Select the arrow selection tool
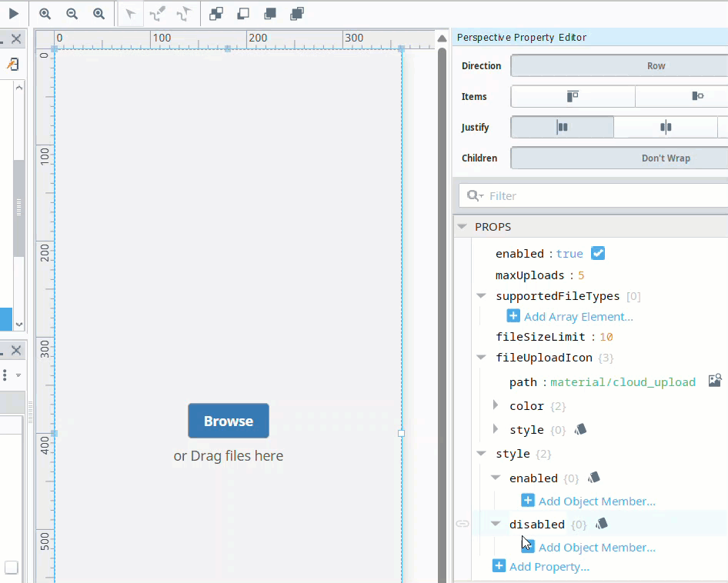 pos(131,14)
